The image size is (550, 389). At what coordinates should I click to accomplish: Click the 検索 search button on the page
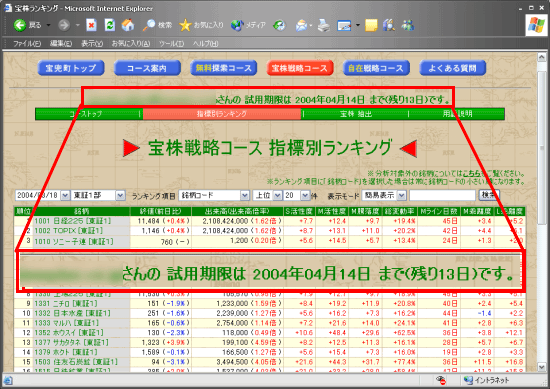coord(489,195)
